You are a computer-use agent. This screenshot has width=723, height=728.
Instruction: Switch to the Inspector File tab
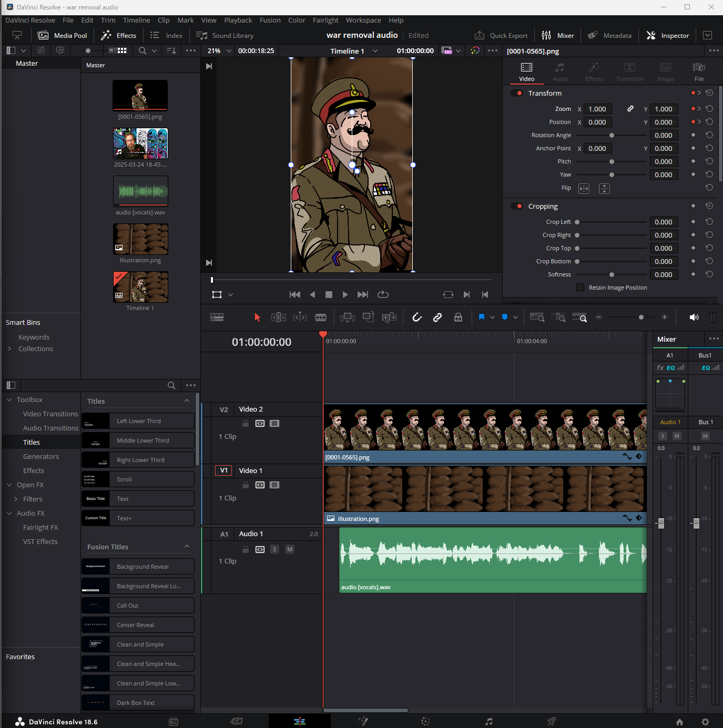click(x=698, y=72)
